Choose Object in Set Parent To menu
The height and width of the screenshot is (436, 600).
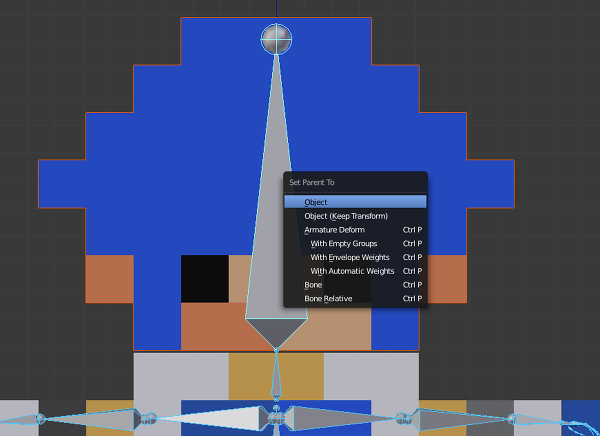(x=355, y=202)
